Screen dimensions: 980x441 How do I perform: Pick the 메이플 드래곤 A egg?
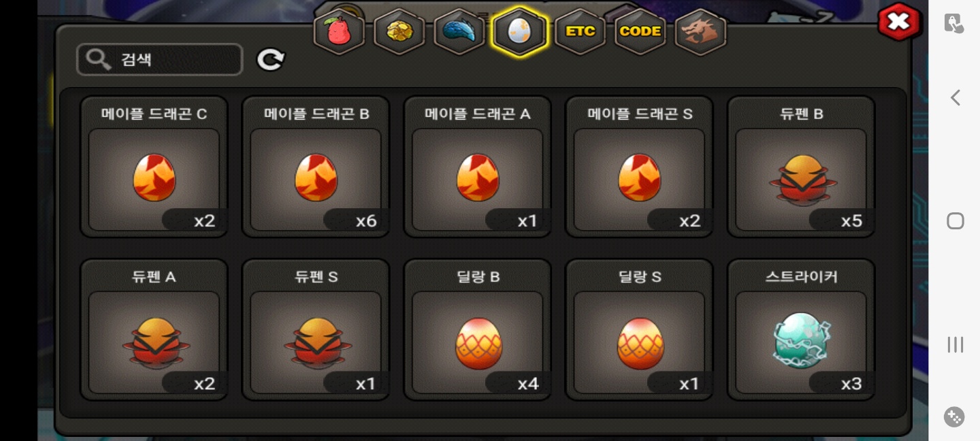pyautogui.click(x=478, y=167)
